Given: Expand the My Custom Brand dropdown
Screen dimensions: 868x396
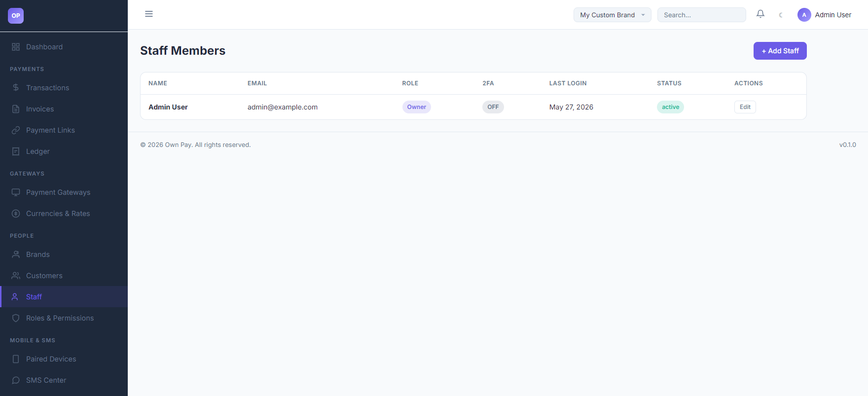Looking at the screenshot, I should (x=612, y=15).
